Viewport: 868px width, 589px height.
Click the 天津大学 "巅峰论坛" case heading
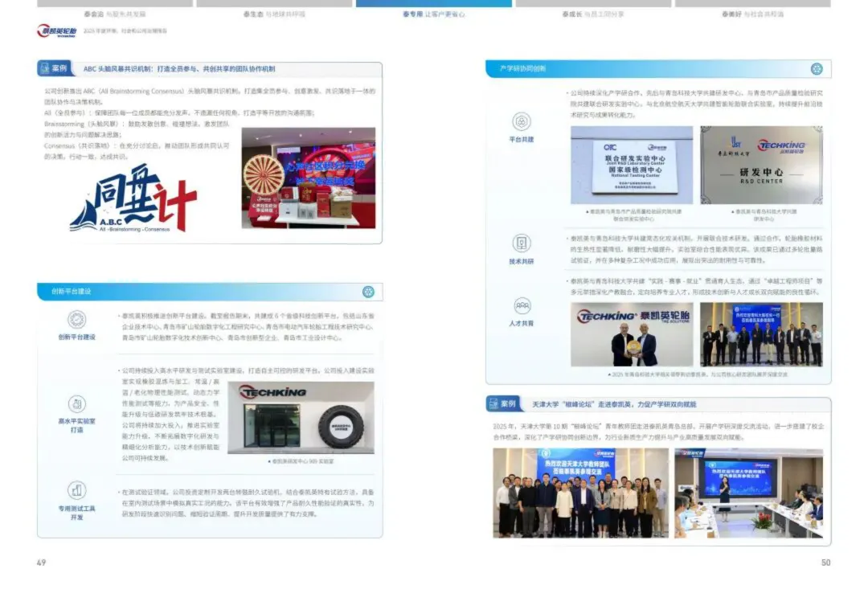615,404
